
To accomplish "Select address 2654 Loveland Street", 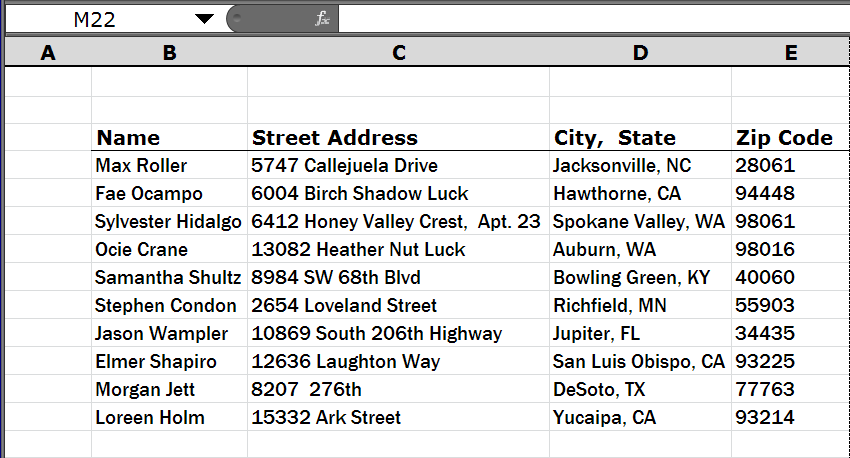I will click(x=398, y=305).
